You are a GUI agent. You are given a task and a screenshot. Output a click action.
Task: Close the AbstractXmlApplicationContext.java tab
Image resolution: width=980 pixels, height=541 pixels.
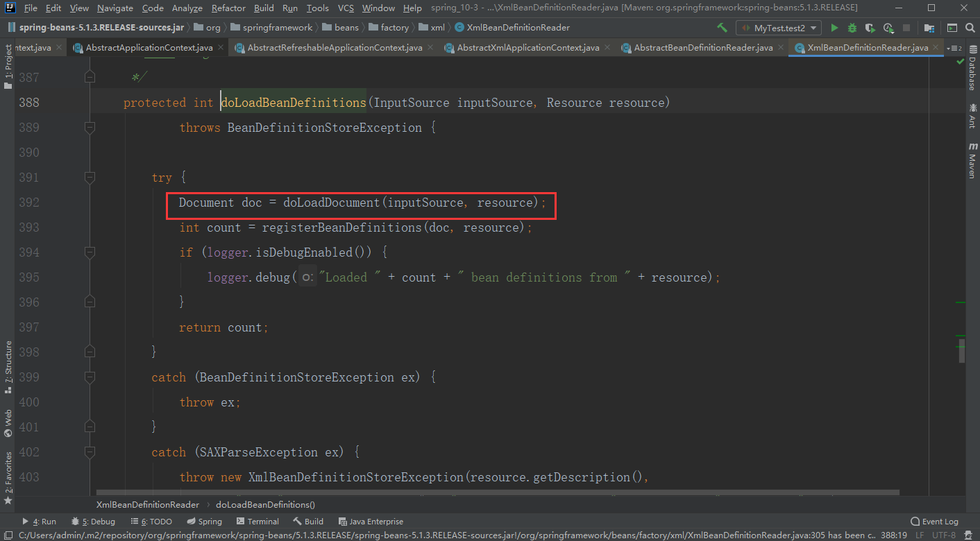607,48
